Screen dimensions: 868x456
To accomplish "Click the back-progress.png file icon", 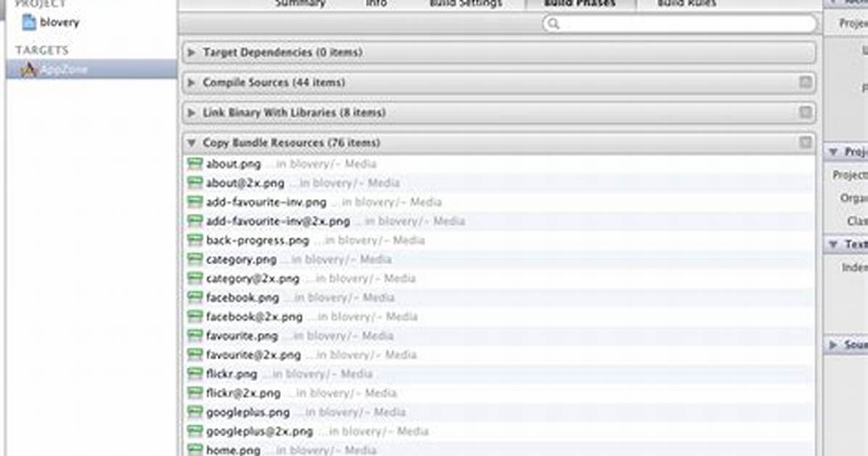I will 195,240.
